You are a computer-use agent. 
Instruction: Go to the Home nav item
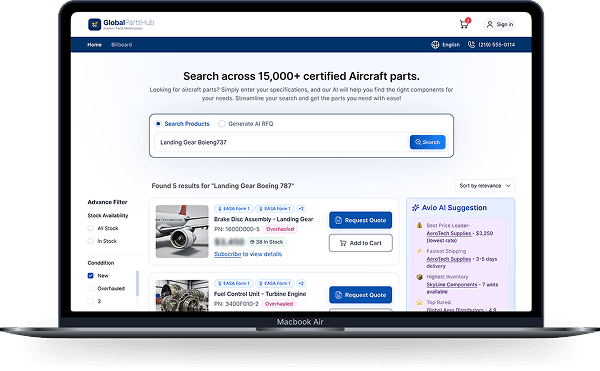[x=95, y=45]
